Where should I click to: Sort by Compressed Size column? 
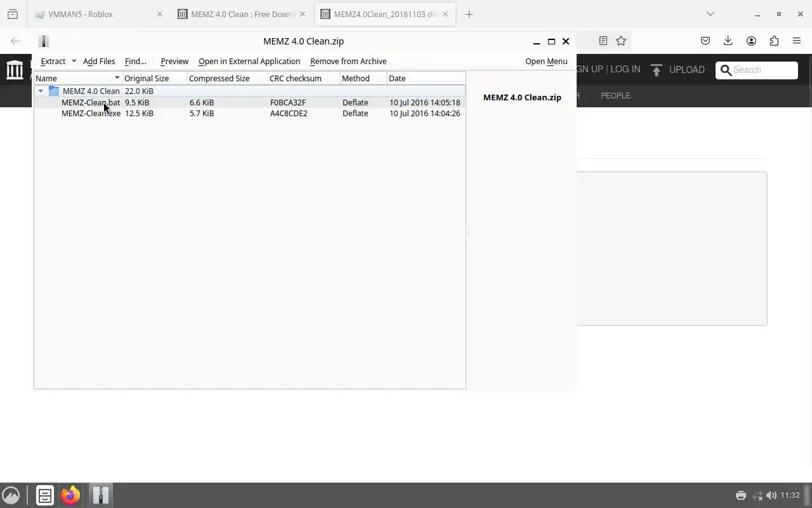(228, 78)
